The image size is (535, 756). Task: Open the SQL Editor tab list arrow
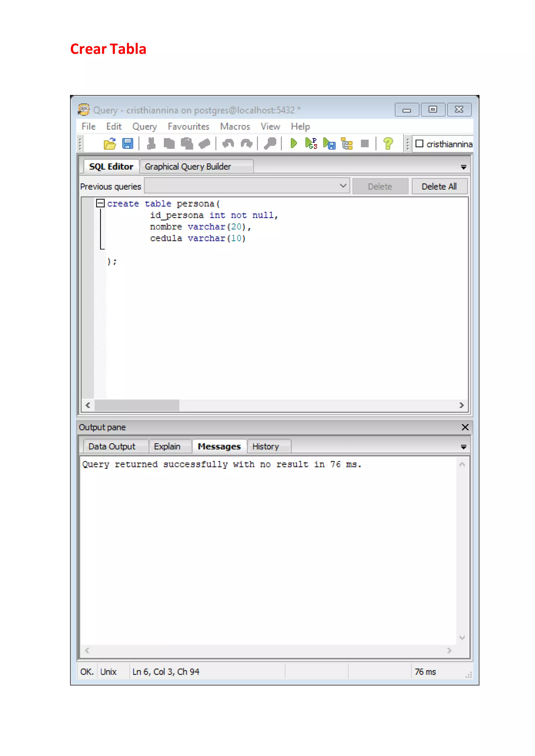coord(463,167)
